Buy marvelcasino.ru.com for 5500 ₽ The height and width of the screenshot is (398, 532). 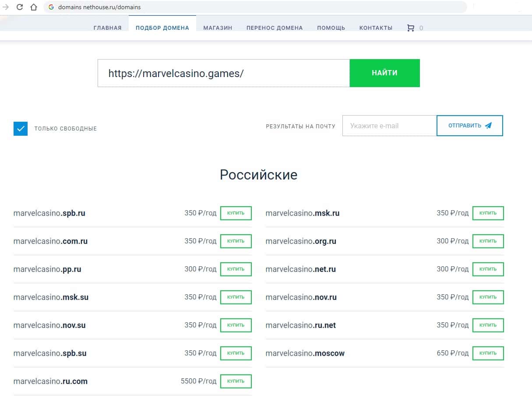click(x=236, y=381)
